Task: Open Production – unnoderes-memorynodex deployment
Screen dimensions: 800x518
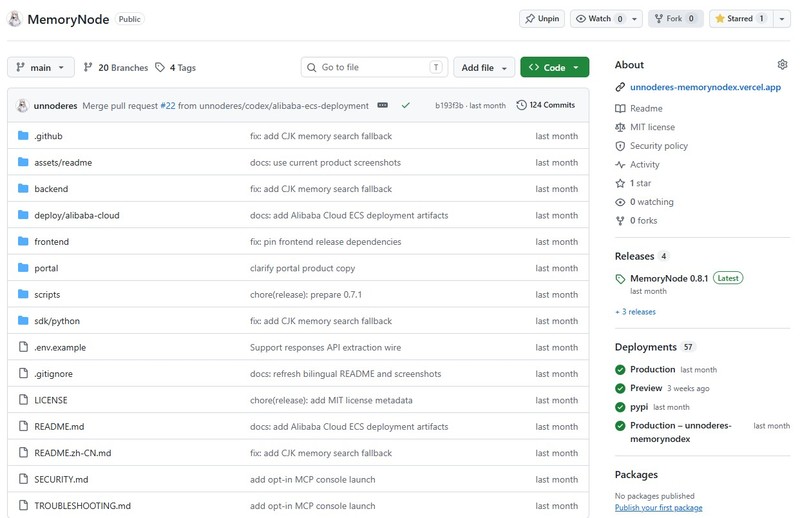Action: click(x=681, y=432)
